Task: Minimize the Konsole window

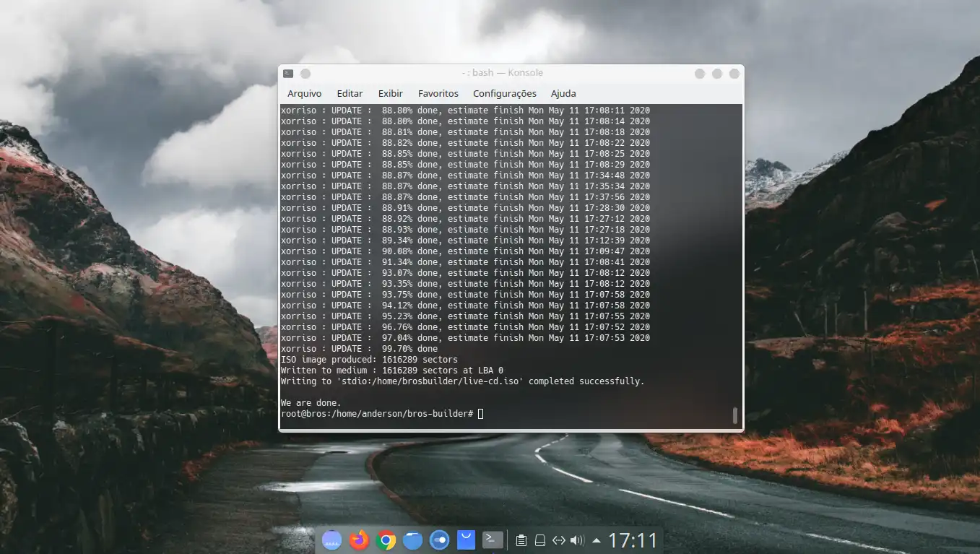Action: point(700,74)
